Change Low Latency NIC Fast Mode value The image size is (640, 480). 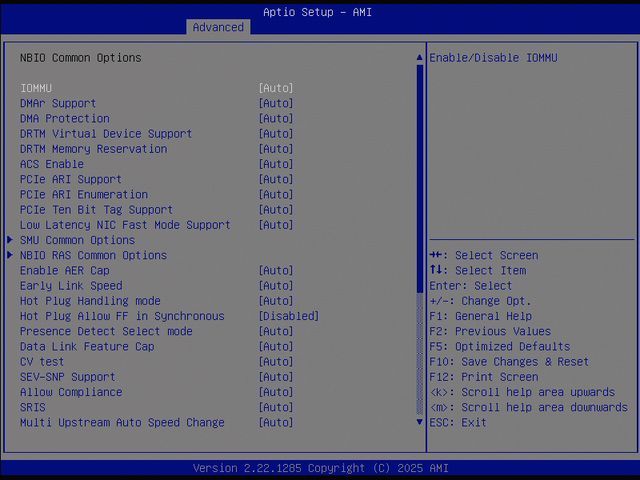(276, 225)
